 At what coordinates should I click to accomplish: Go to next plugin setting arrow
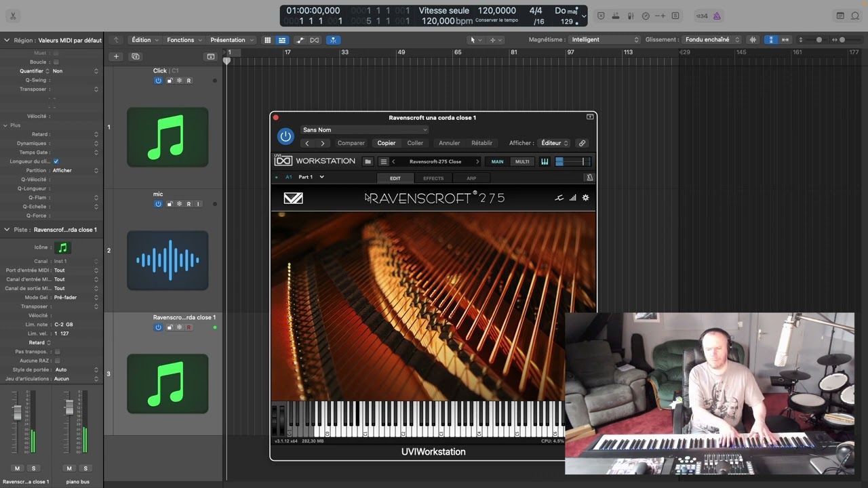(x=322, y=143)
